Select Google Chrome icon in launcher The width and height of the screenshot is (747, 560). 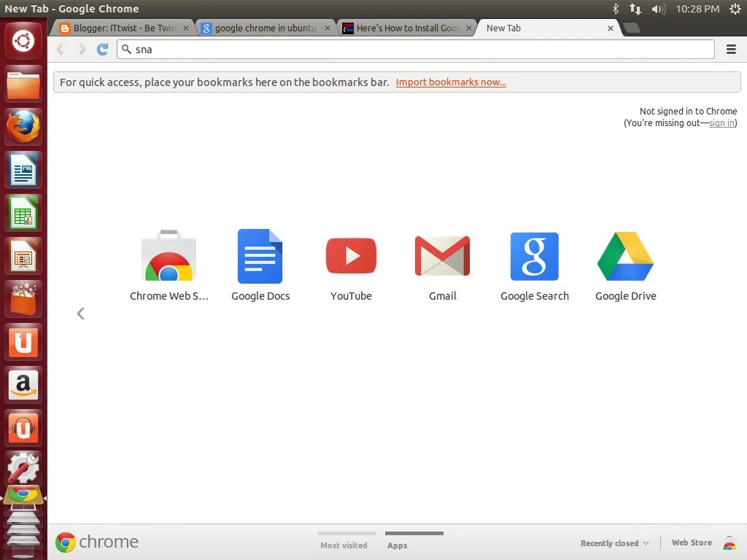click(23, 496)
